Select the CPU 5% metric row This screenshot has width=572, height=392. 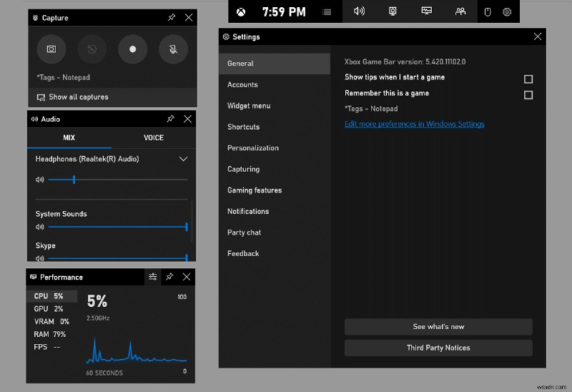tap(51, 296)
